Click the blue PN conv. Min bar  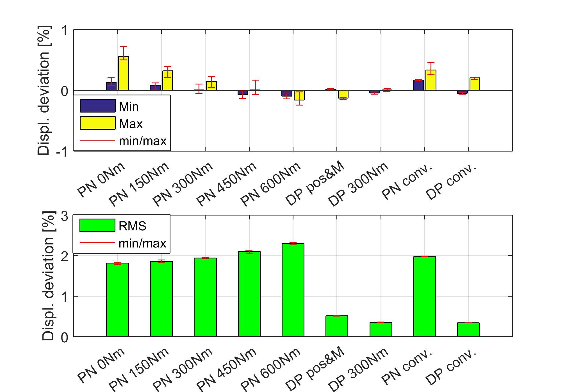pos(418,85)
